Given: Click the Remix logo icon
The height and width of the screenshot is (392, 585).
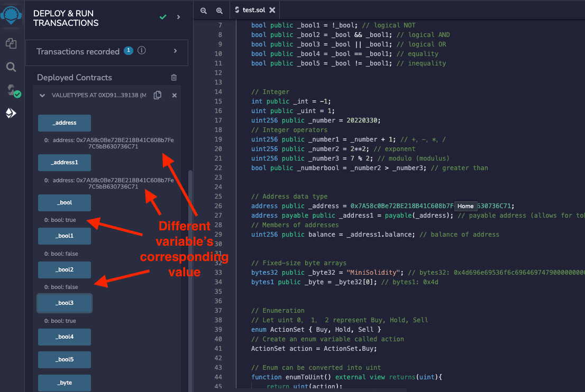Looking at the screenshot, I should tap(11, 15).
